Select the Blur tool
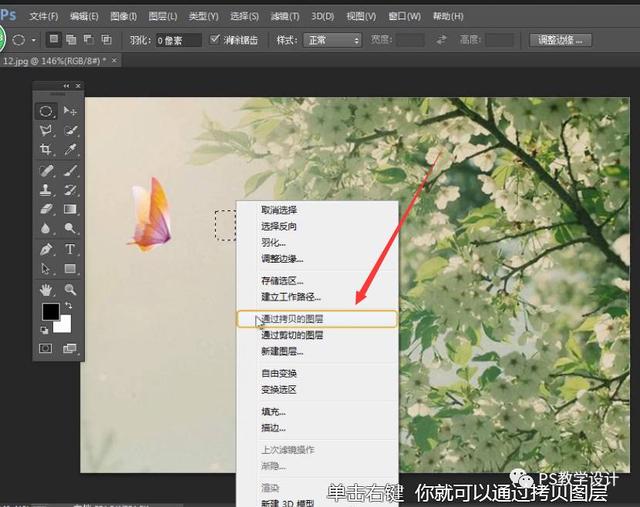 coord(46,228)
